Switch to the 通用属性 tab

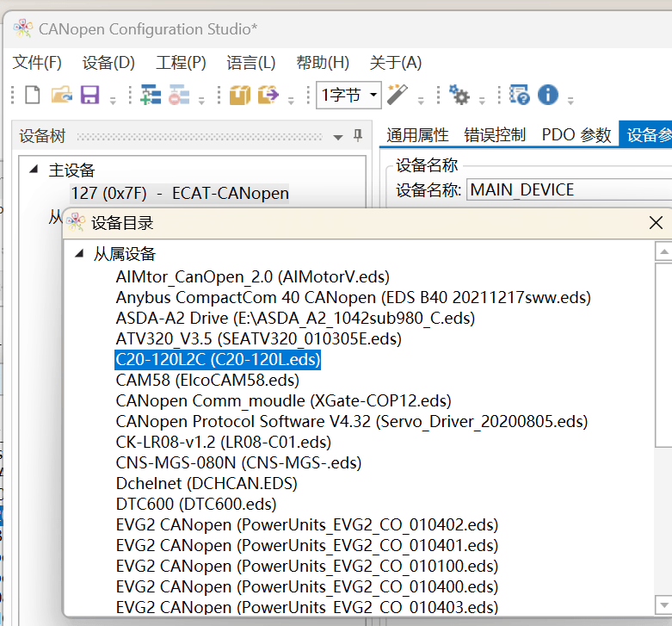coord(417,134)
